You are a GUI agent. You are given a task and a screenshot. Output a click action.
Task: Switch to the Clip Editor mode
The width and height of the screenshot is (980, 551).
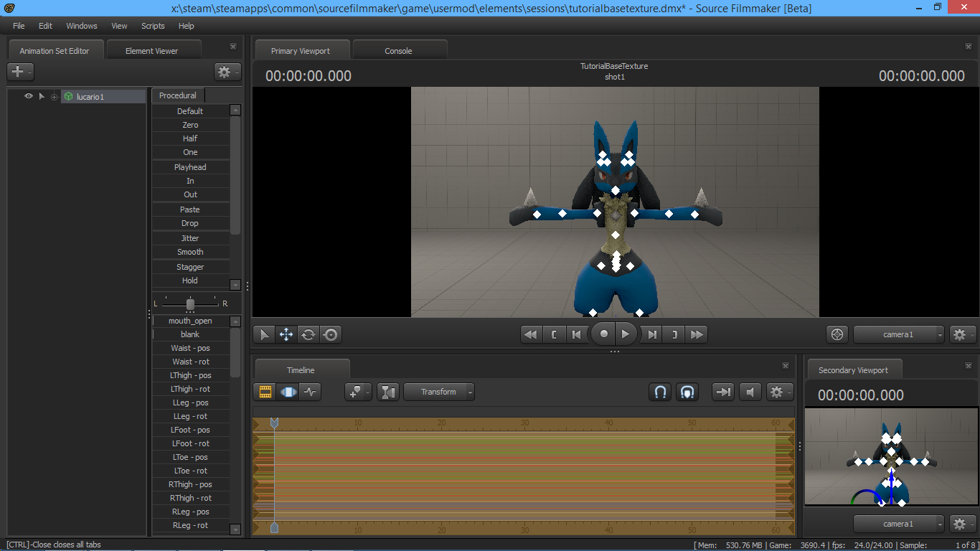click(265, 392)
